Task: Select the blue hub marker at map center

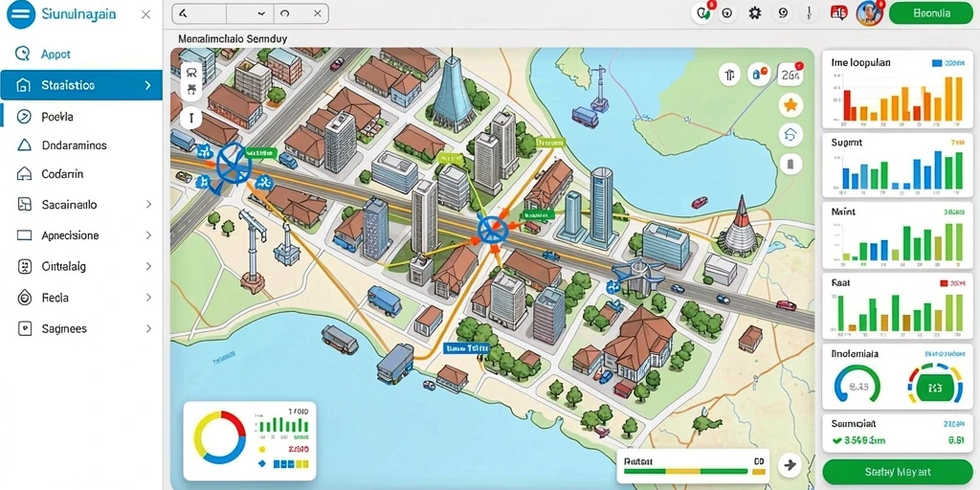Action: click(493, 229)
